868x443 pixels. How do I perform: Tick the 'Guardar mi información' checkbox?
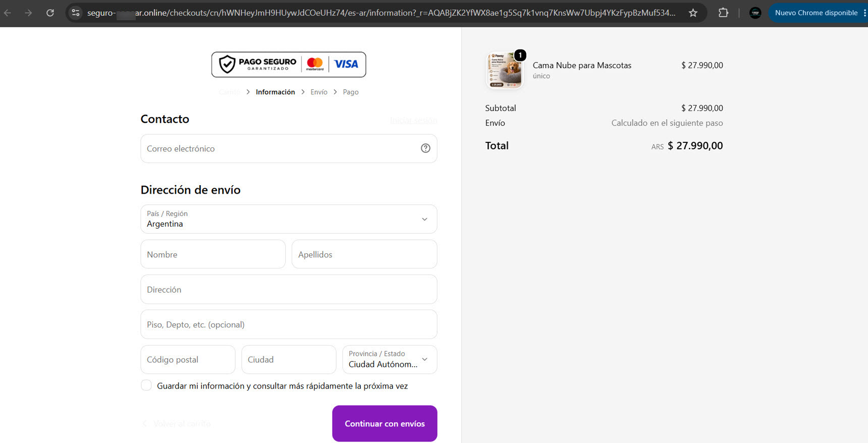(146, 385)
